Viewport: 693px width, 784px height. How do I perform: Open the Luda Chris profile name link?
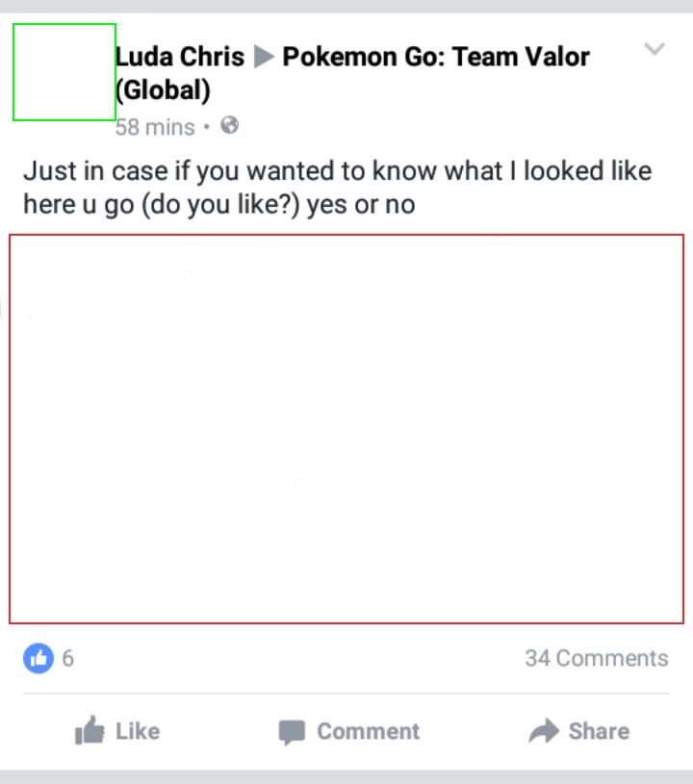180,57
